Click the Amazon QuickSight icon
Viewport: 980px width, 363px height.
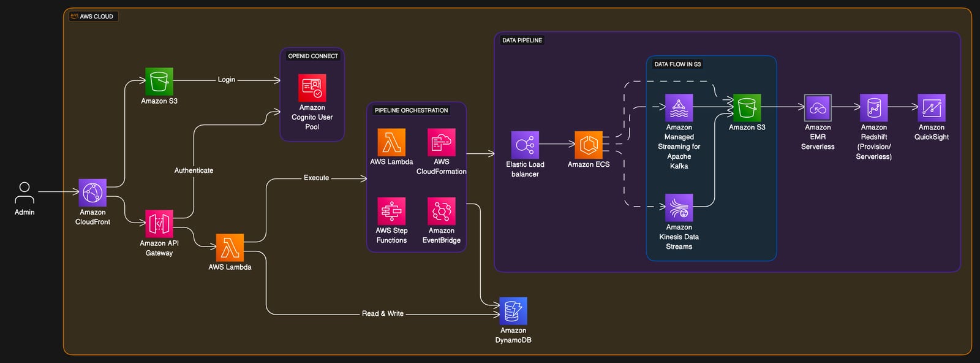[932, 108]
